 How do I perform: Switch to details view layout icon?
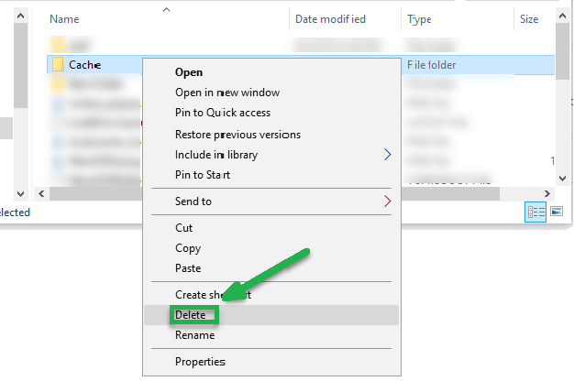tap(535, 212)
